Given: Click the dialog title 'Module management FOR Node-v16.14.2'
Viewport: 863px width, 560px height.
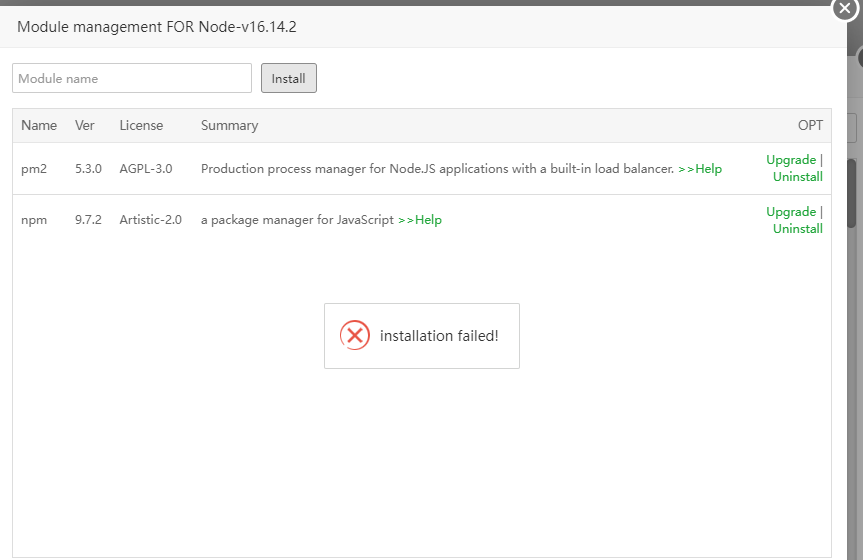Looking at the screenshot, I should coord(157,26).
